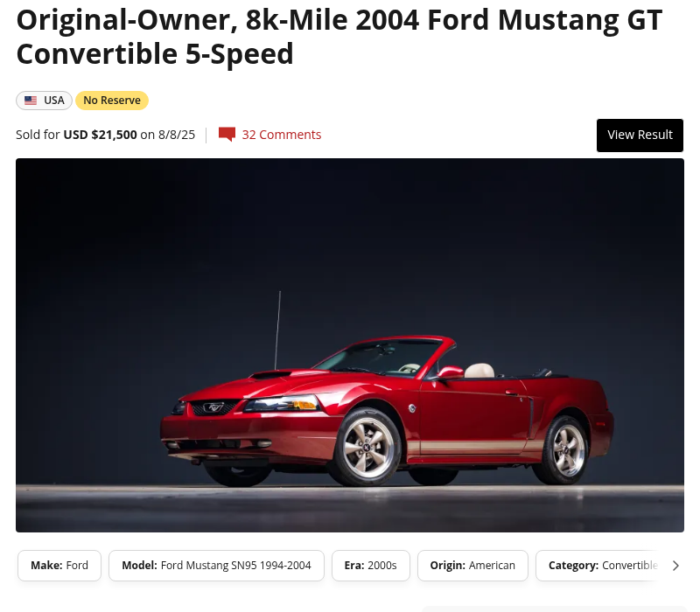
Task: Click the listing title heading
Action: [x=339, y=37]
